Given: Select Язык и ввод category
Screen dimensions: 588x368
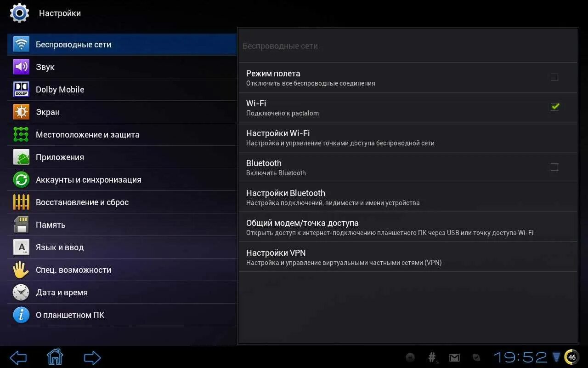Looking at the screenshot, I should [x=122, y=247].
